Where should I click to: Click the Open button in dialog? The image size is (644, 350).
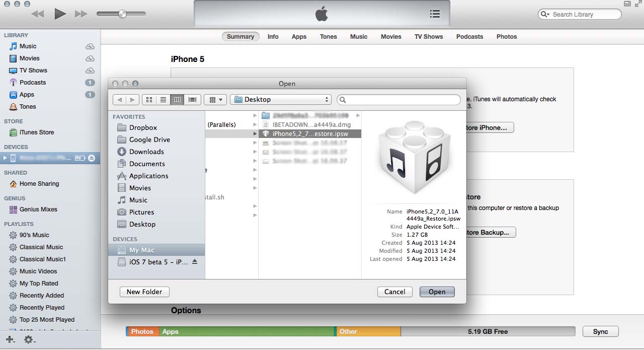tap(437, 292)
